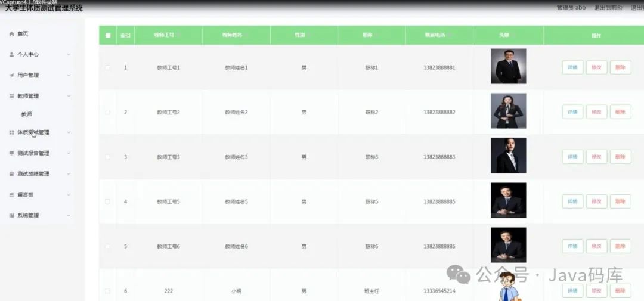Click 删除 button for the 小明 row

[620, 291]
